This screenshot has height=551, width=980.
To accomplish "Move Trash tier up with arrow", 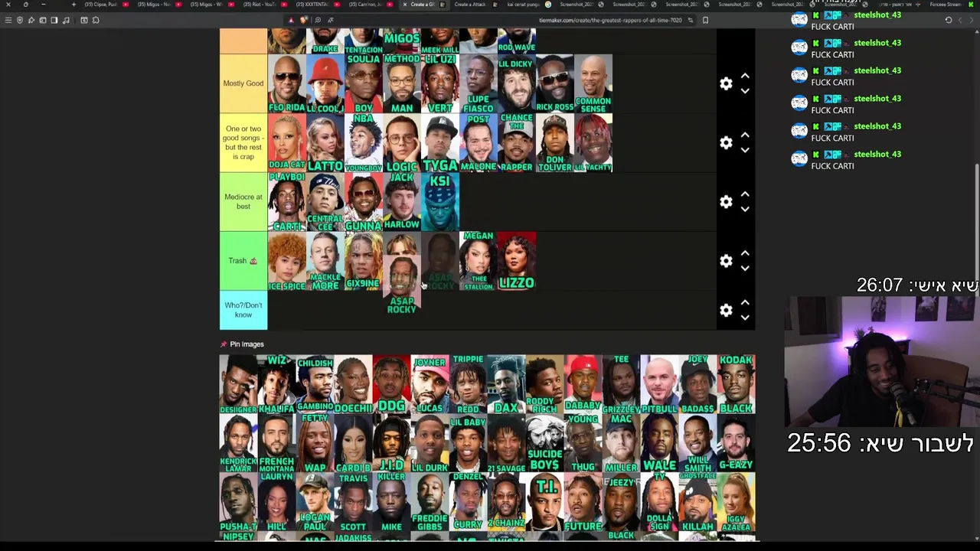I will [x=744, y=253].
